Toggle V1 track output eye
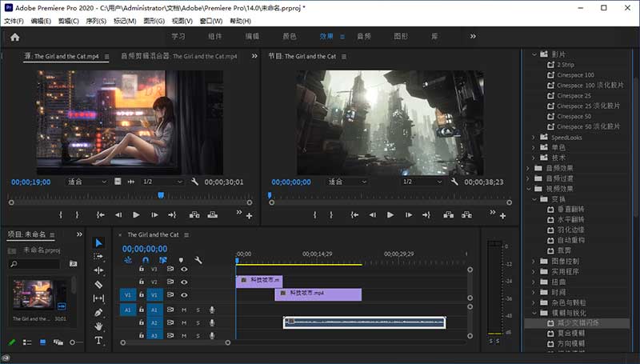The width and height of the screenshot is (640, 364). coord(184,294)
